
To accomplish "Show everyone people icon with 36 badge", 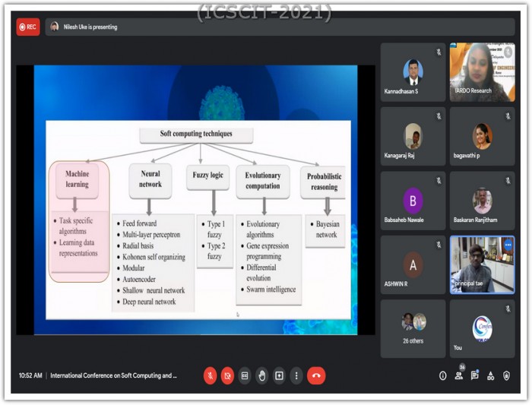I will (459, 375).
